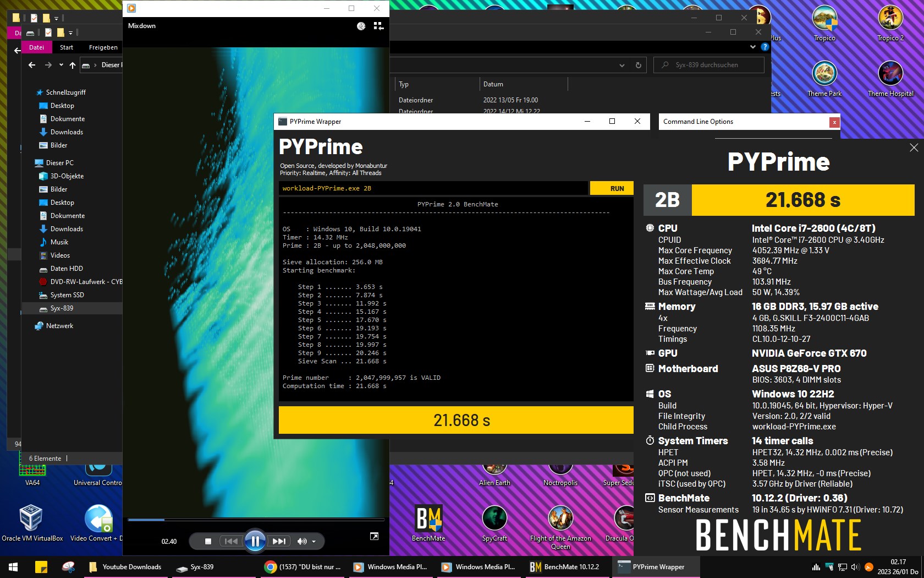The width and height of the screenshot is (924, 578).
Task: Close the BenchMate result overlay
Action: coord(914,148)
